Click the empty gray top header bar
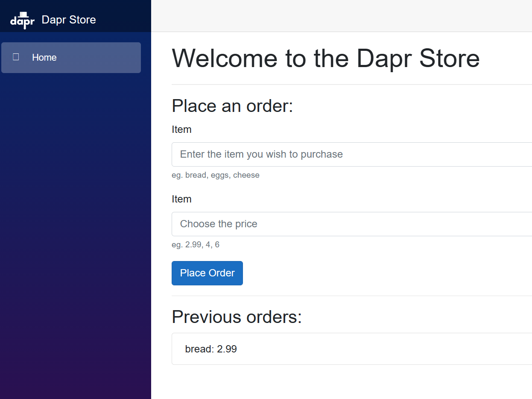The image size is (532, 399). click(342, 16)
